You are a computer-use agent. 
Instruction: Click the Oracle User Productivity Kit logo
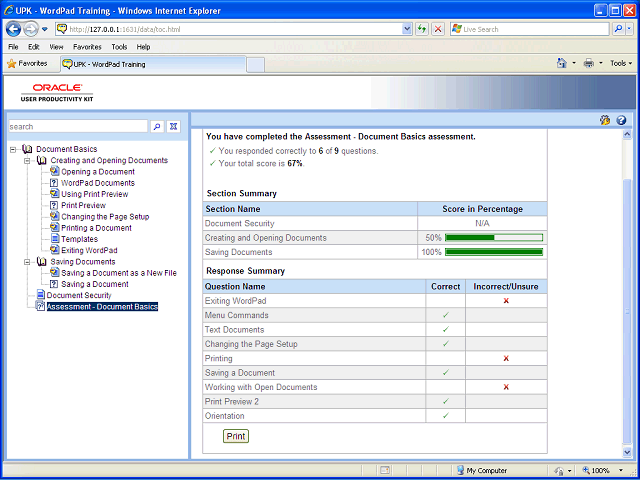point(57,93)
